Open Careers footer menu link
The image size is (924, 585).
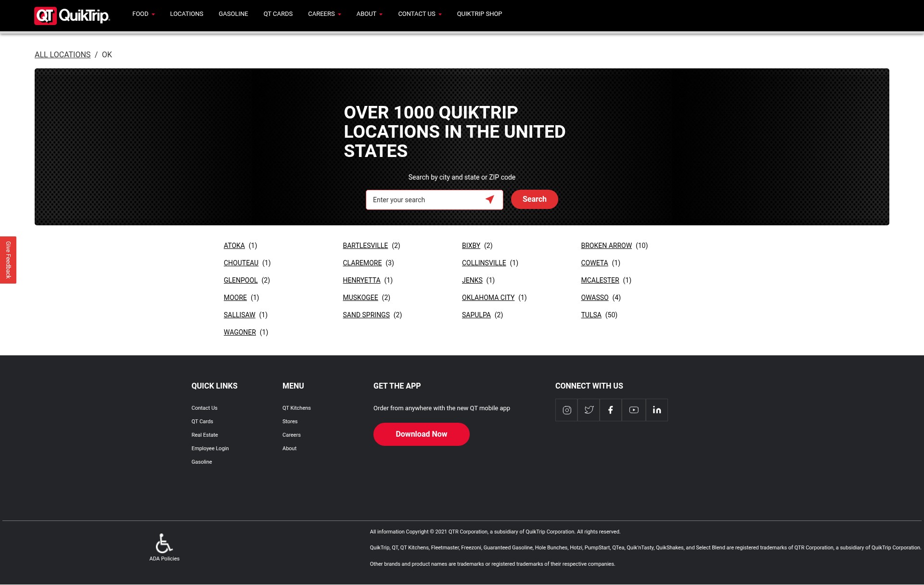click(x=292, y=435)
